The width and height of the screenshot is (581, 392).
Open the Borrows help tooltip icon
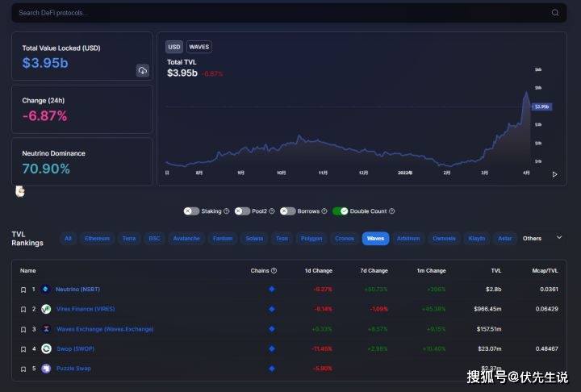[x=324, y=211]
